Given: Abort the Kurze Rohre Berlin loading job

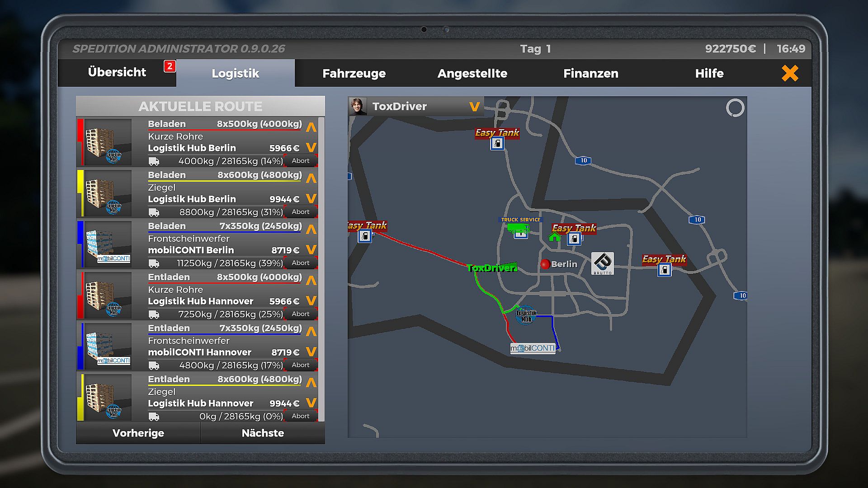Looking at the screenshot, I should click(300, 161).
